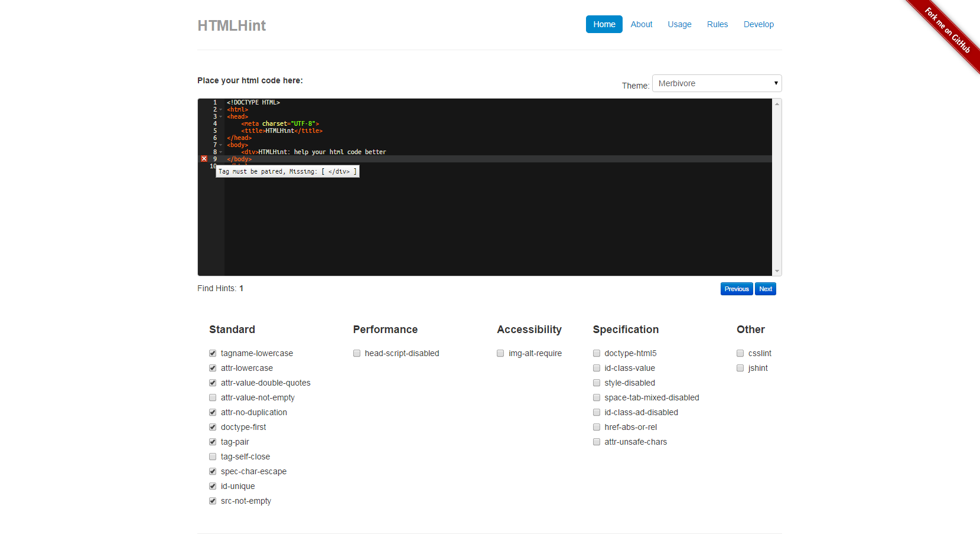Fold the div tag on line 8

[221, 152]
